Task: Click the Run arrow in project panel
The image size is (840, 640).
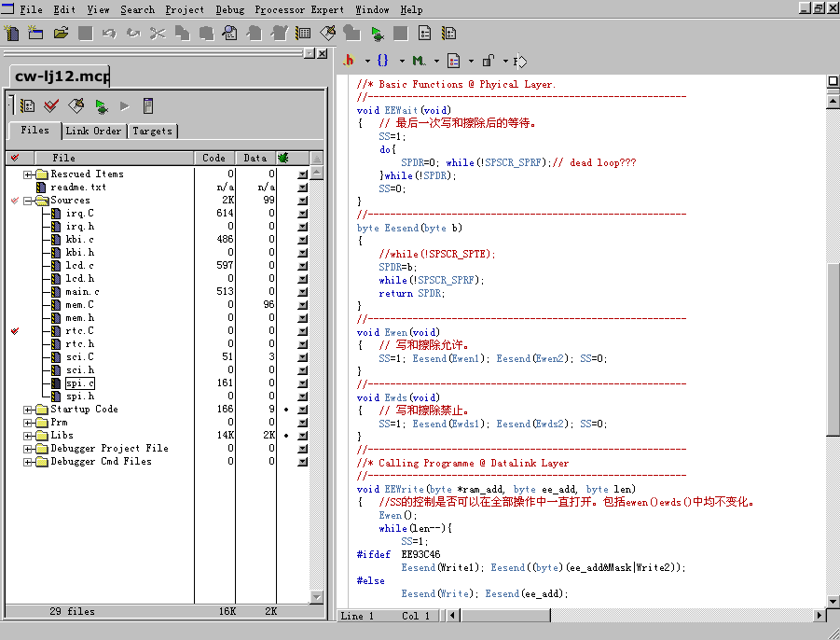Action: tap(124, 106)
